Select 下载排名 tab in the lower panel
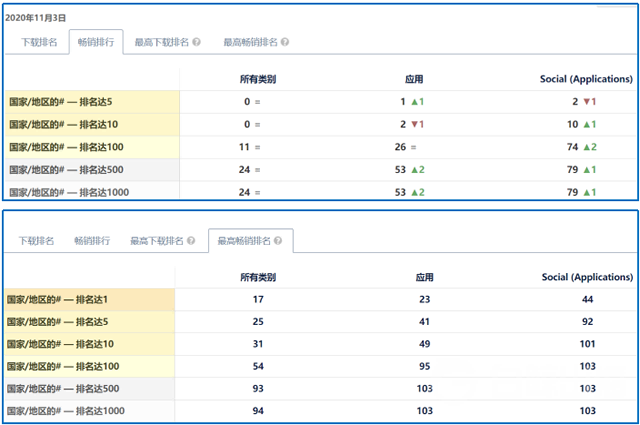 point(36,241)
